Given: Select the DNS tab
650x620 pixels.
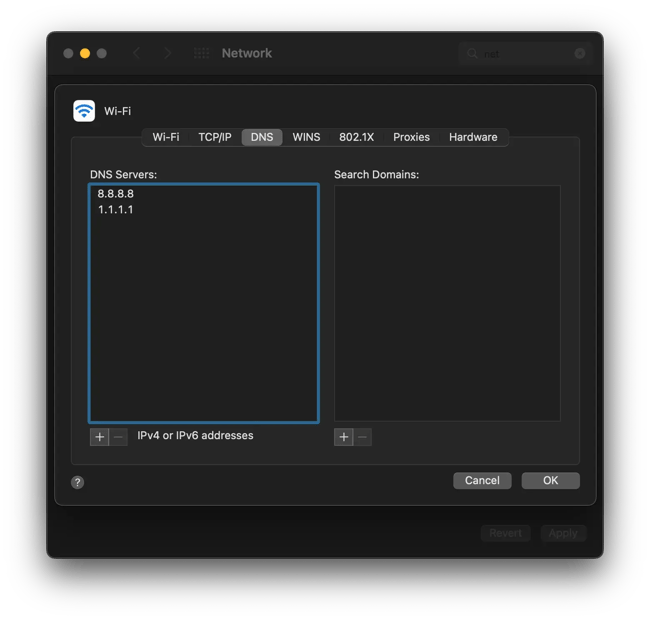Looking at the screenshot, I should click(262, 137).
